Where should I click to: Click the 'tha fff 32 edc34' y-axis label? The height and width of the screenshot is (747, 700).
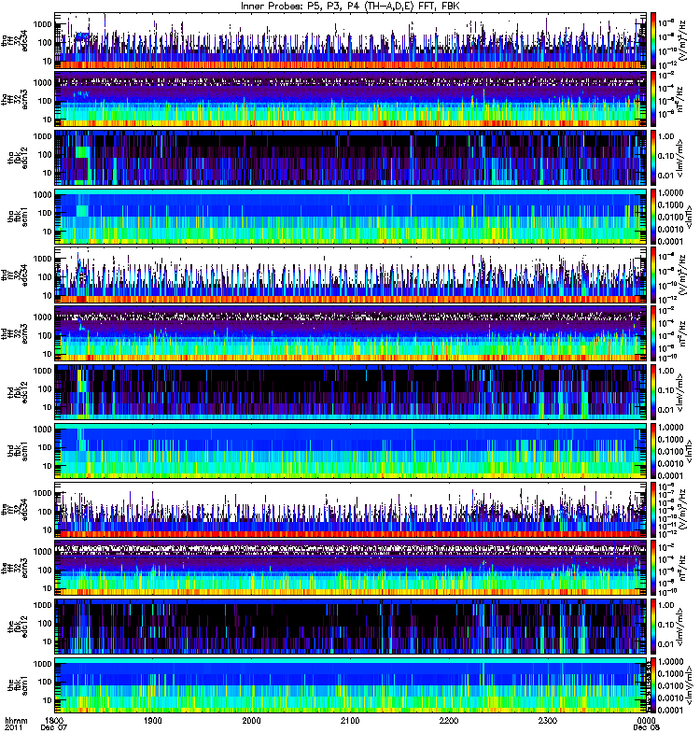pos(14,41)
